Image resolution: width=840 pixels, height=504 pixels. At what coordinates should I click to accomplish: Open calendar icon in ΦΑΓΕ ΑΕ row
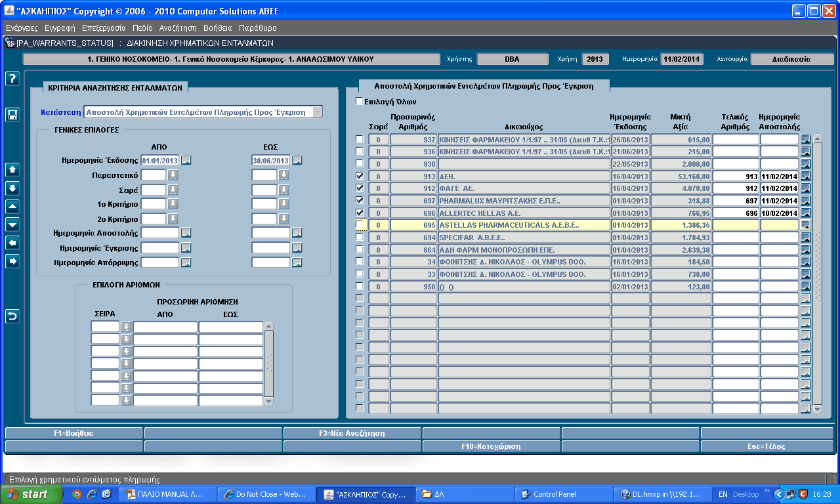click(x=805, y=188)
